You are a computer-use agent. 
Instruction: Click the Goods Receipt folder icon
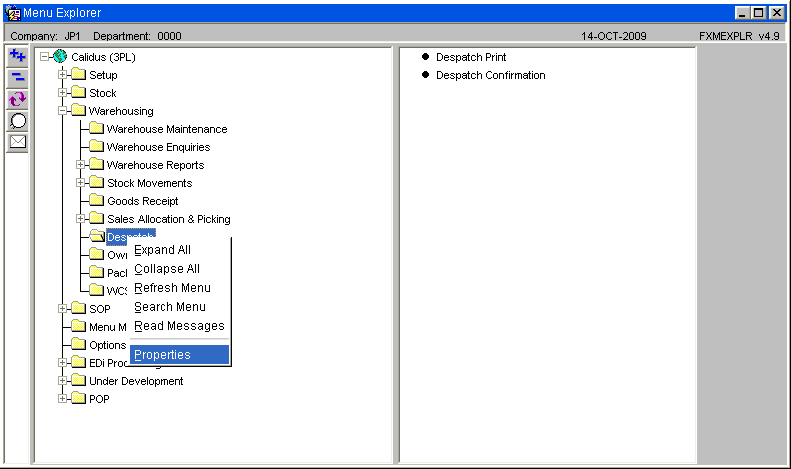[x=96, y=201]
